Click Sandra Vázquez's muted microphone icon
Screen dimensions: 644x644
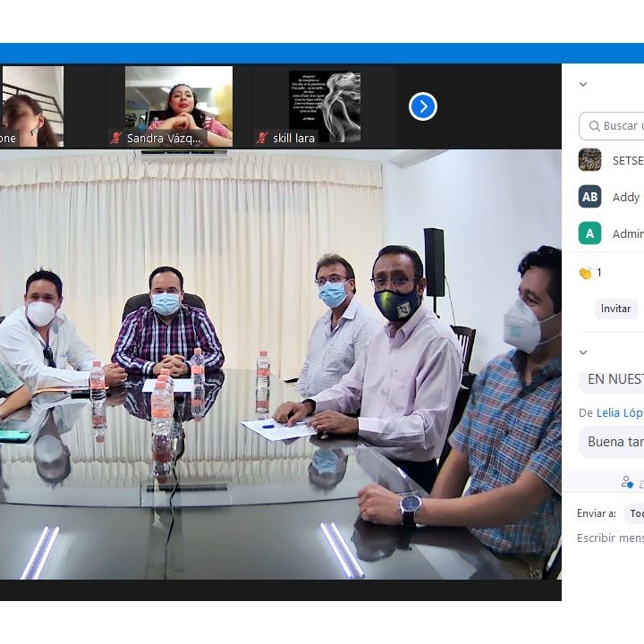coord(116,139)
